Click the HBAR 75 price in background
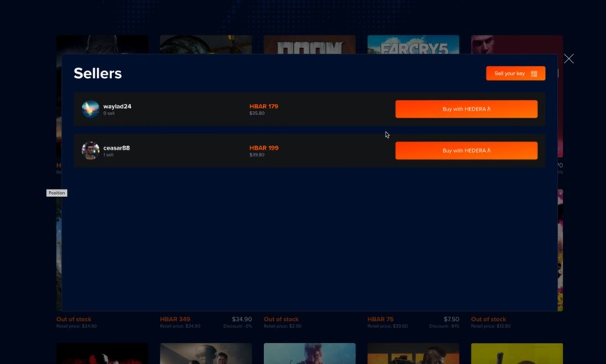The width and height of the screenshot is (606, 364). 380,319
